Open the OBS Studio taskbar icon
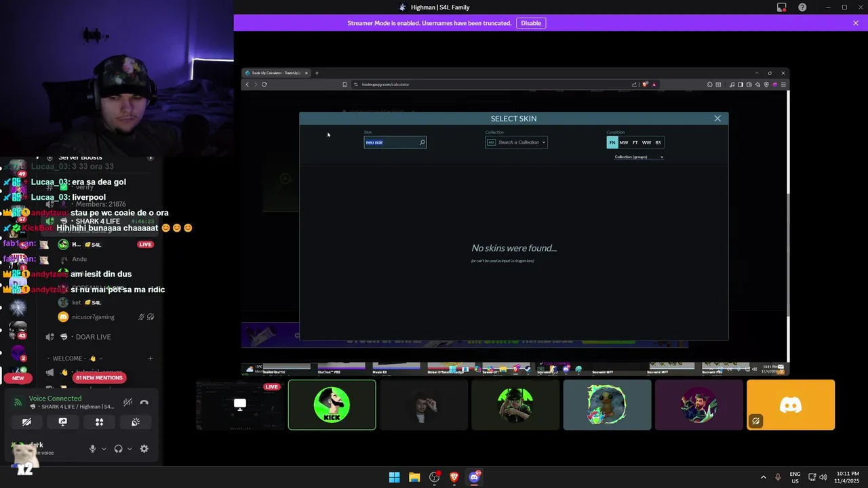 coord(435,477)
